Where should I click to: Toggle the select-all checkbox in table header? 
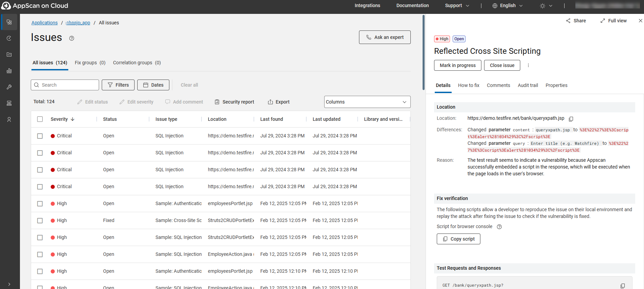40,119
